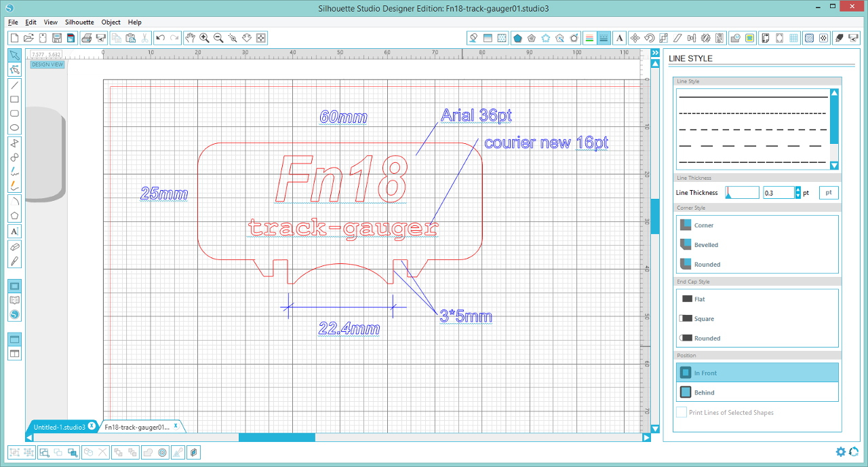Image resolution: width=868 pixels, height=467 pixels.
Task: Send design to Silhouette icon after the printer
Action: coord(100,38)
